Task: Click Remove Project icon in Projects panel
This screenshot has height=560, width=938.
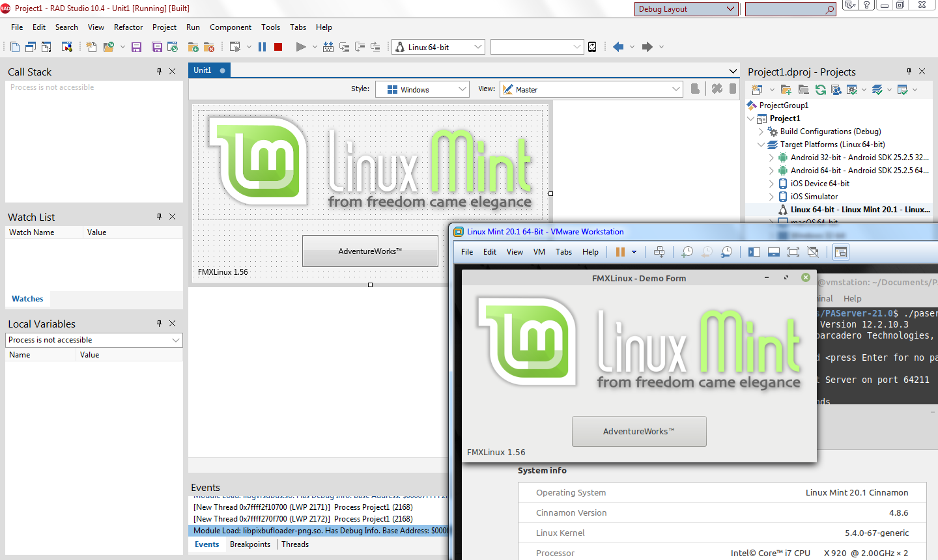Action: click(803, 90)
